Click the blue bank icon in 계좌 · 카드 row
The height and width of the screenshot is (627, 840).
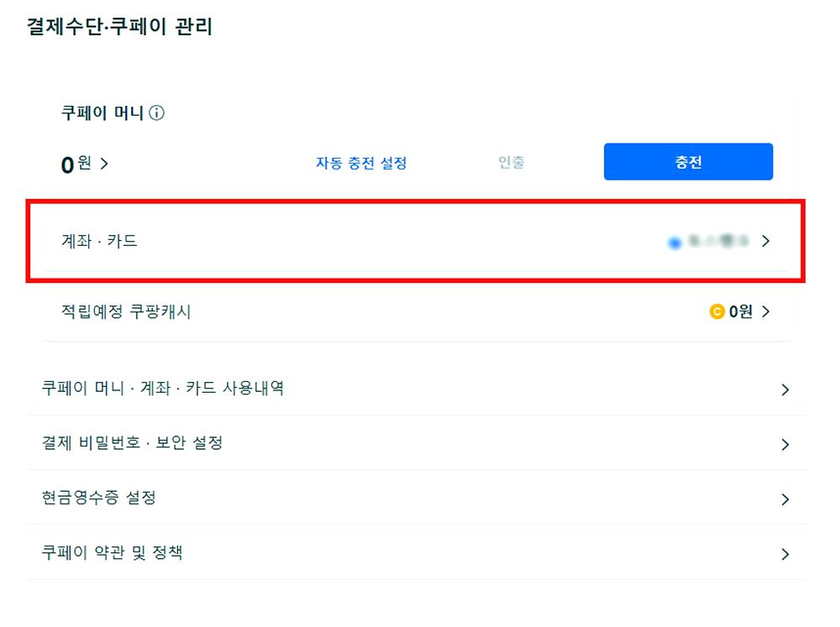pyautogui.click(x=674, y=243)
